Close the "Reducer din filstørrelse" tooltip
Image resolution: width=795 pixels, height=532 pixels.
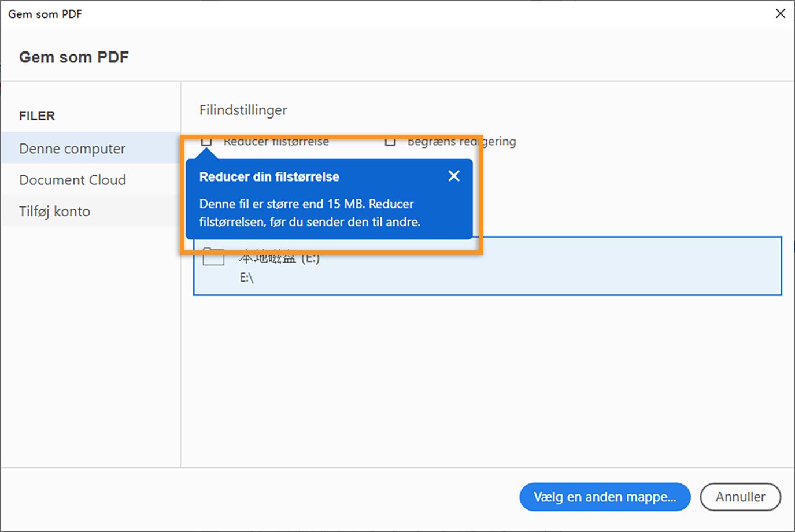[454, 176]
